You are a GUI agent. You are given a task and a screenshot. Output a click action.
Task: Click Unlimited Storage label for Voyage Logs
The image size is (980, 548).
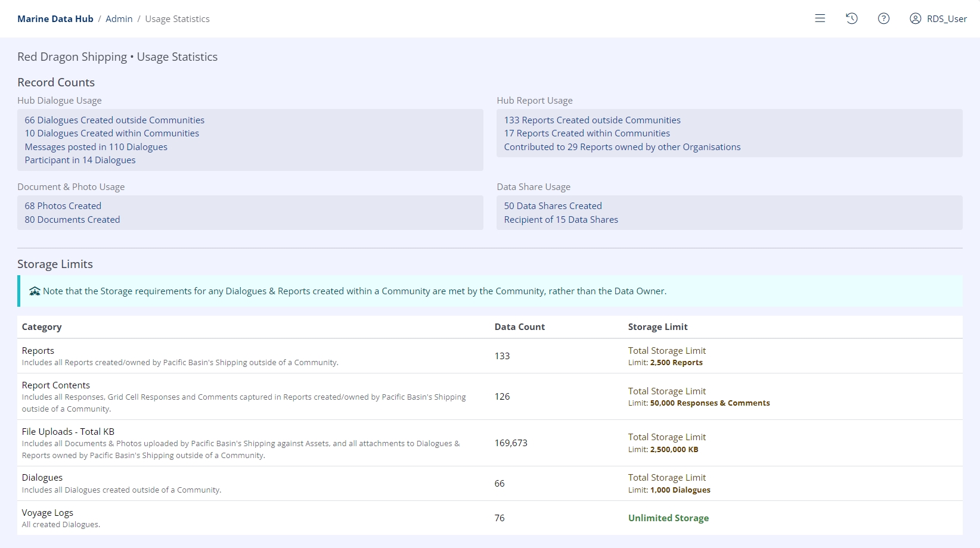click(x=668, y=518)
